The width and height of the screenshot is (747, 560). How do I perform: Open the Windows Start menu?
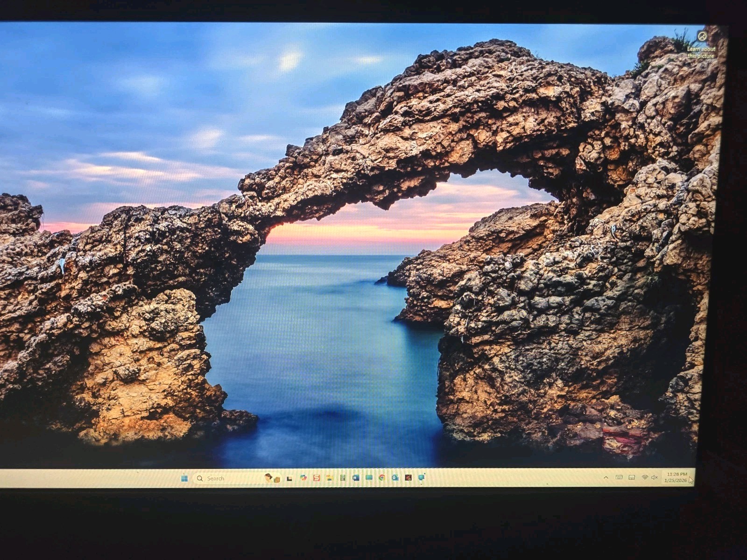184,478
